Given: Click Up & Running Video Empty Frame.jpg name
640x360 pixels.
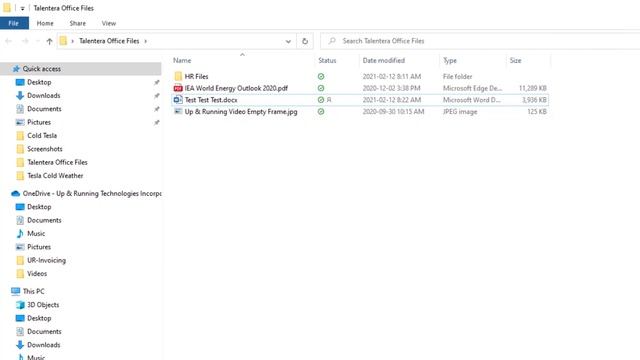Looking at the screenshot, I should tap(241, 111).
